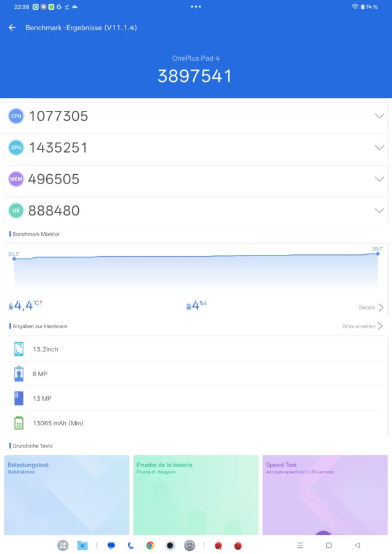Screen dimensions: 392x554
Task: Tap the Benchmark-Ergebnisse (V11.1.4) title
Action: [81, 28]
